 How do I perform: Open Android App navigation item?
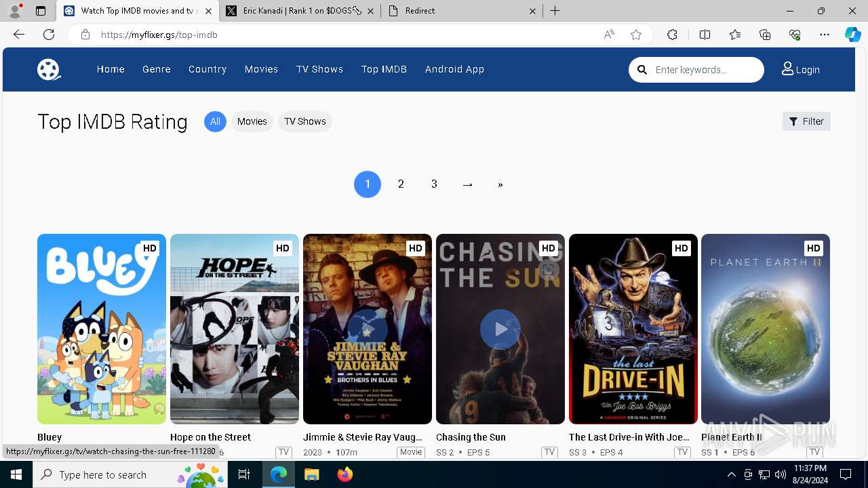point(454,69)
